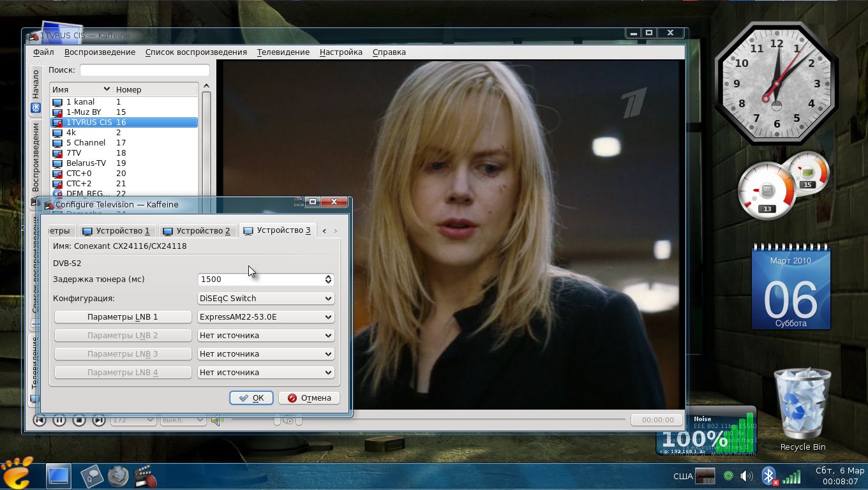Mute audio using the player speaker icon
Image resolution: width=868 pixels, height=490 pixels.
point(217,420)
